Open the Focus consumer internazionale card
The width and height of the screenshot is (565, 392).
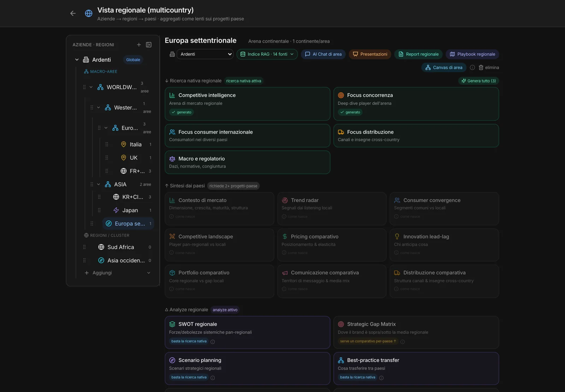[247, 135]
